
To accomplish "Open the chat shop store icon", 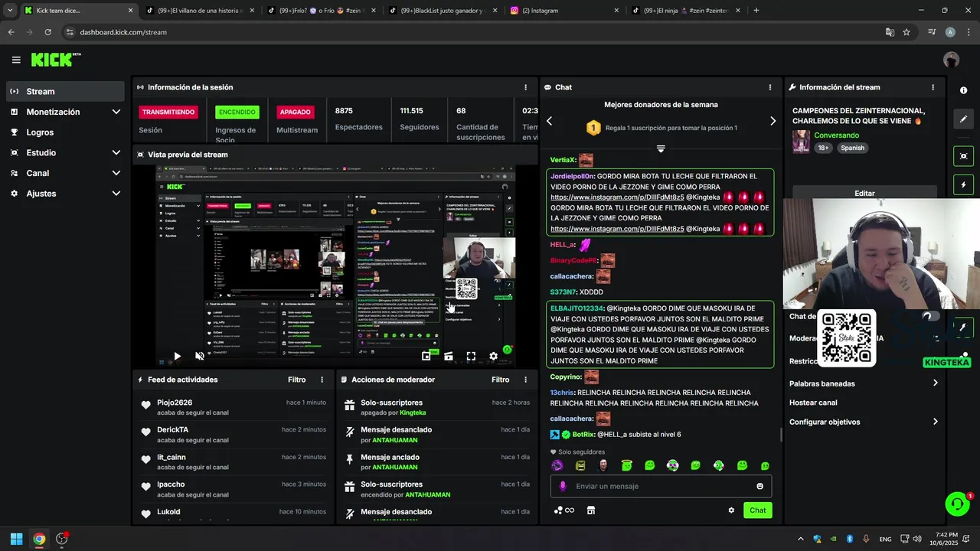I will click(590, 510).
